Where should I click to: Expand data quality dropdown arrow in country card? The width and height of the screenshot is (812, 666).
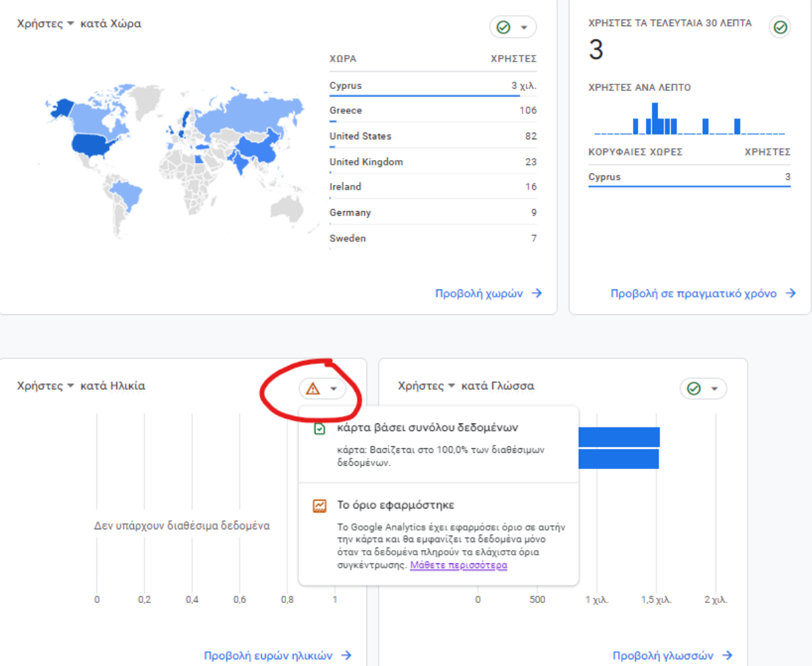[x=524, y=27]
